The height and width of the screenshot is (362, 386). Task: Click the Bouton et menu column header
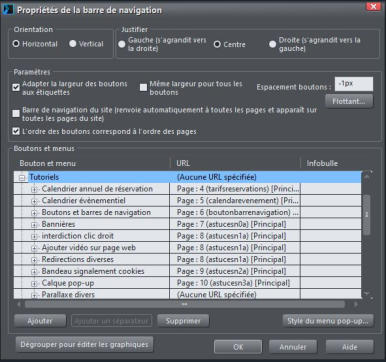coord(92,163)
